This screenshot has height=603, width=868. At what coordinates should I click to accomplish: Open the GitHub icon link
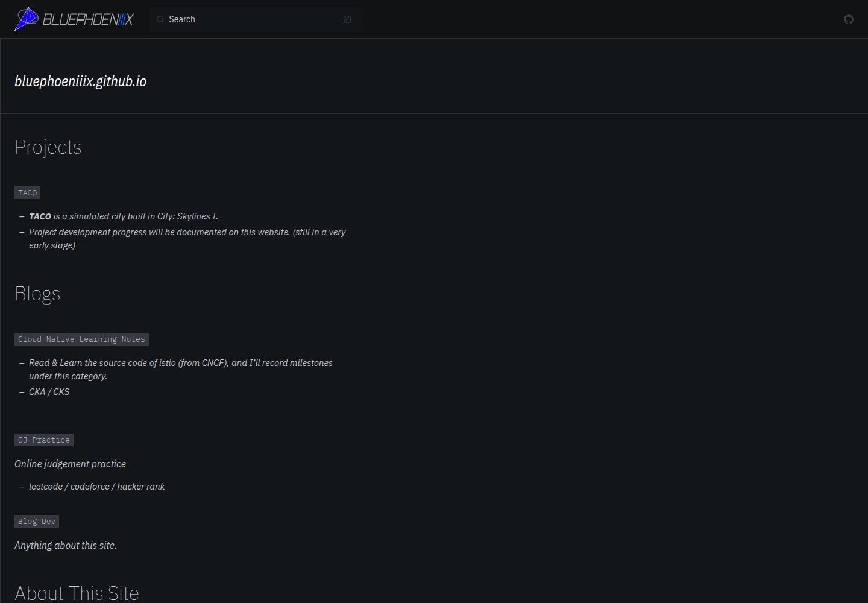tap(849, 19)
